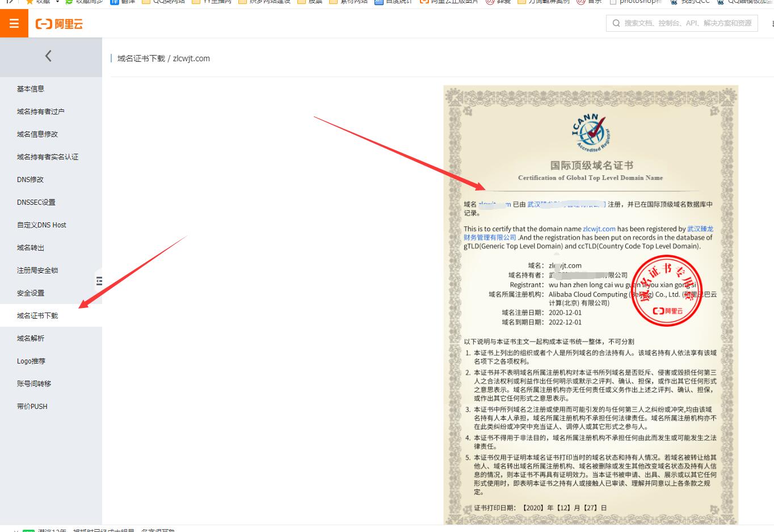The height and width of the screenshot is (532, 774).
Task: Click the certificate print date line 证书打印日期
Action: coord(540,508)
